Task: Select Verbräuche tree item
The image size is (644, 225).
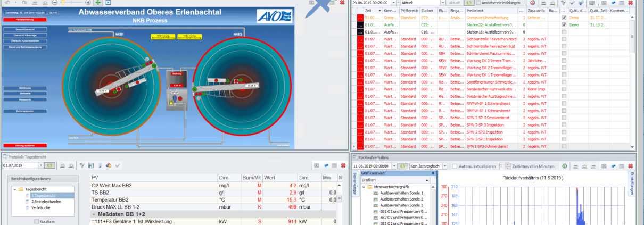Action: click(x=41, y=208)
